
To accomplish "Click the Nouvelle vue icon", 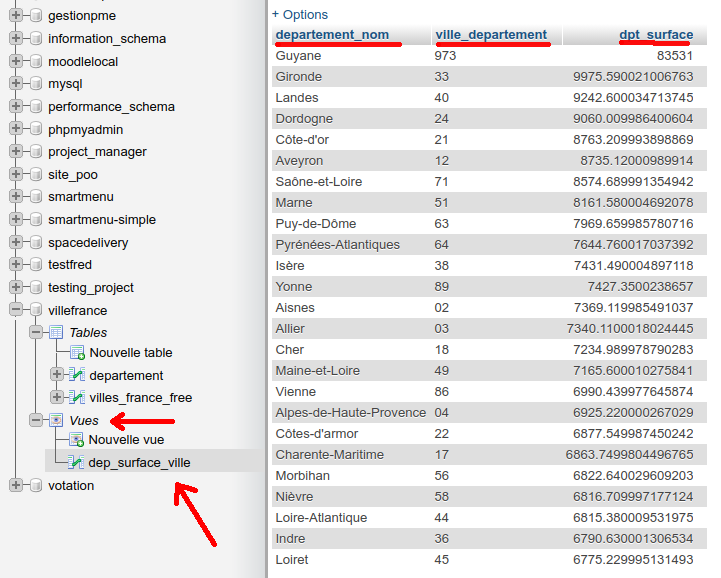I will (x=77, y=439).
